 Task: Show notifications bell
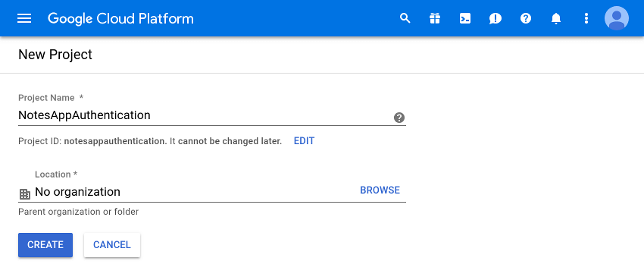[556, 18]
